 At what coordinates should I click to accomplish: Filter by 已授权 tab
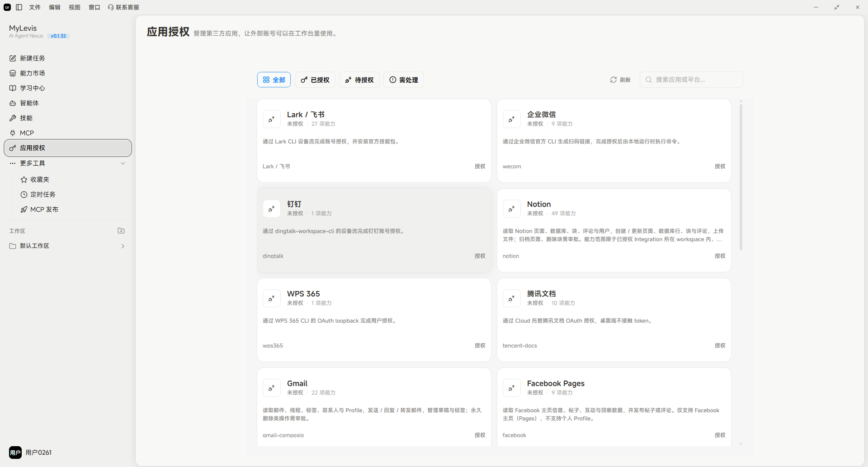pos(315,80)
